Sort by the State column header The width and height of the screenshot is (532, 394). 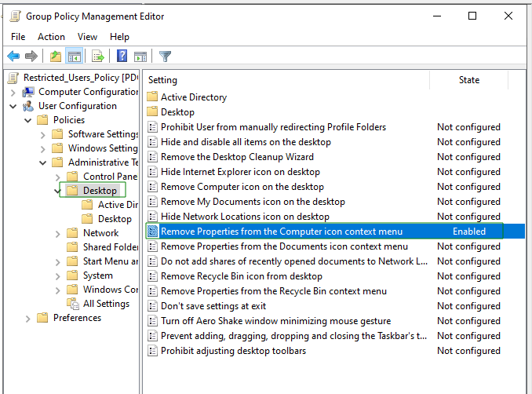(469, 80)
